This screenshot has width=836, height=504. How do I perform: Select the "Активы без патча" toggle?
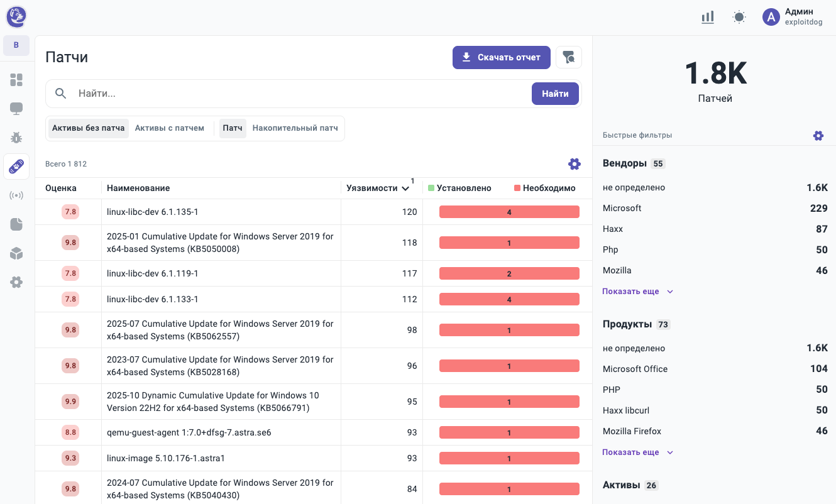click(89, 128)
